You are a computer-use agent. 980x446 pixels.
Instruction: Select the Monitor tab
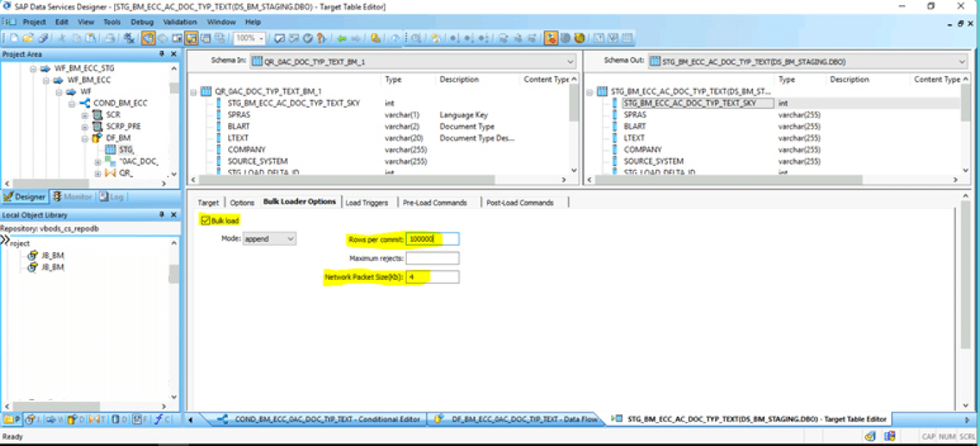tap(73, 197)
